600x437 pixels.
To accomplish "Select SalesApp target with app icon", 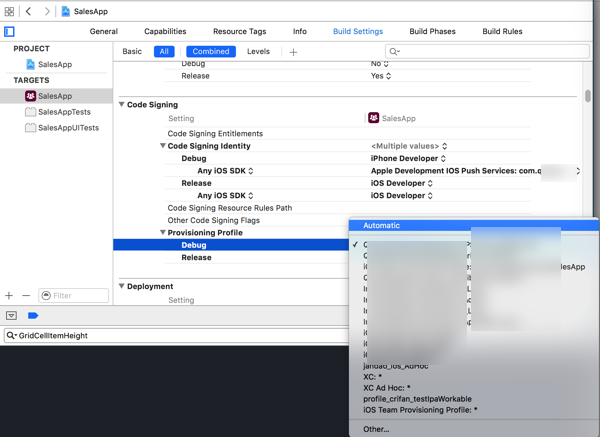I will tap(49, 96).
